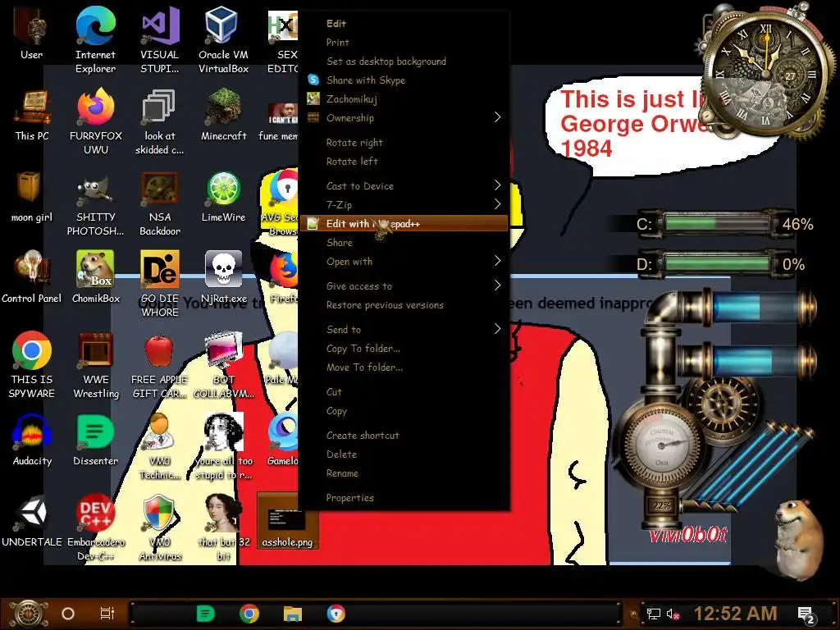
Task: Click the C: drive usage bar
Action: point(719,224)
